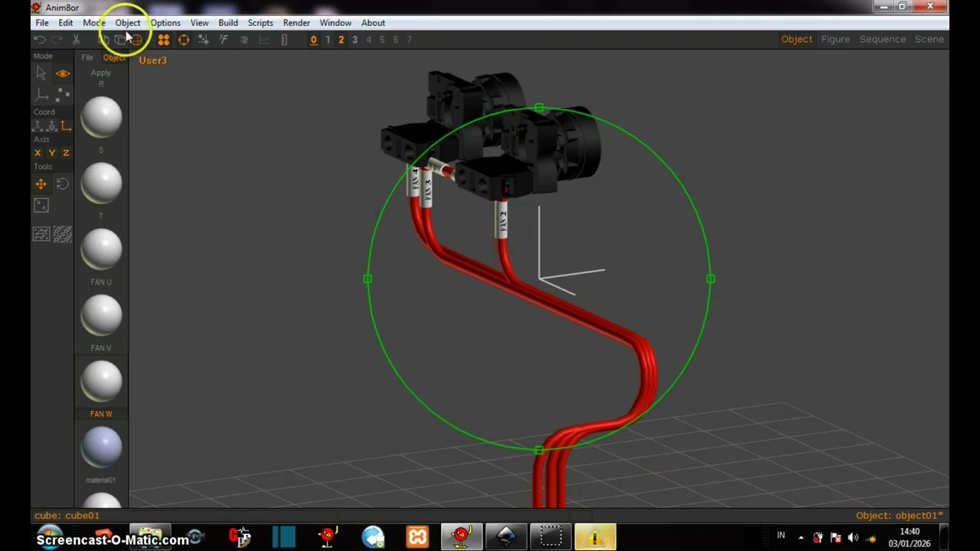Click the taskbar clock showing 14:40
The width and height of the screenshot is (980, 551).
click(x=910, y=531)
